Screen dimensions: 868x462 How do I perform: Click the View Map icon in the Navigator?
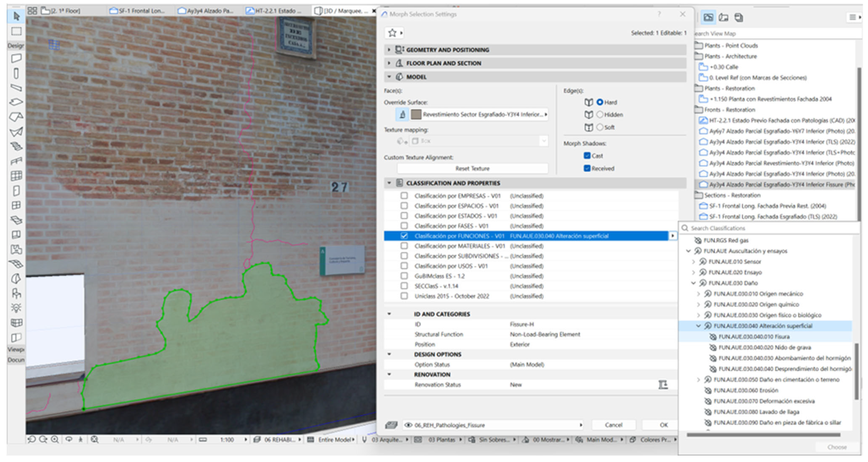click(708, 18)
